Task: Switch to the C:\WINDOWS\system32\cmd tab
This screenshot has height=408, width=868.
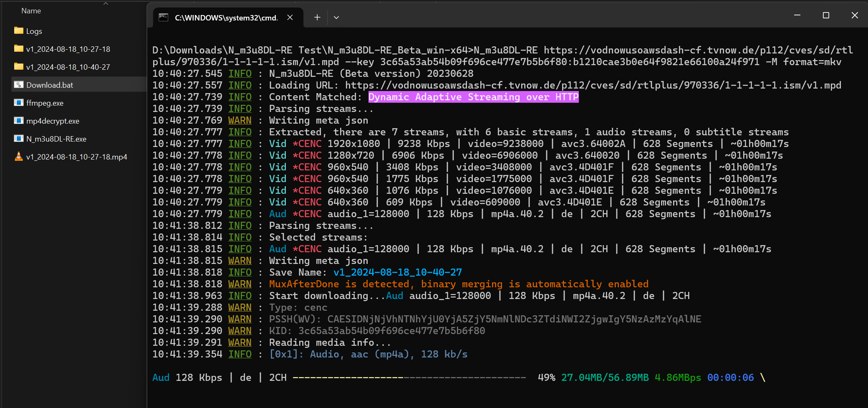Action: [226, 18]
